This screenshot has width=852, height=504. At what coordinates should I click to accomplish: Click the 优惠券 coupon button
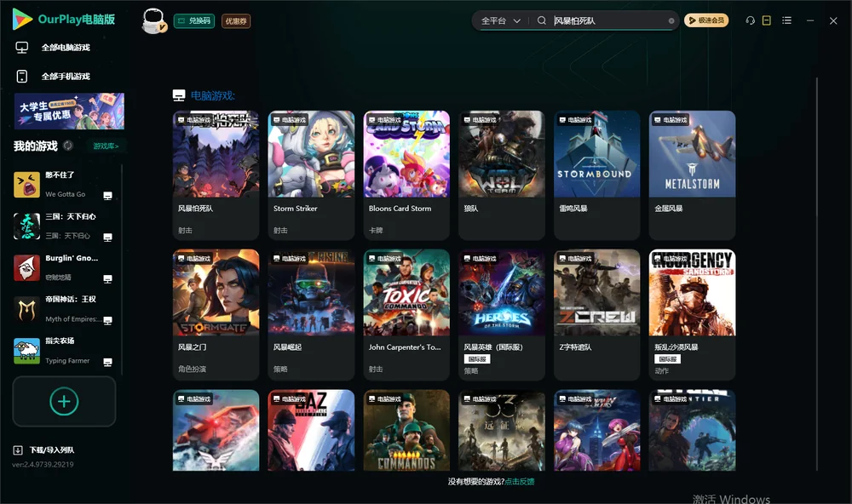point(236,21)
